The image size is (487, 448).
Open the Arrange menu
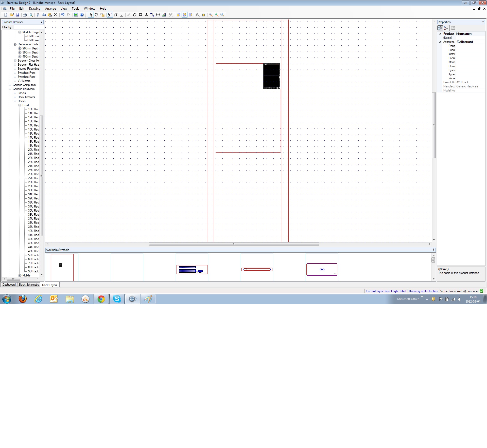pos(50,9)
